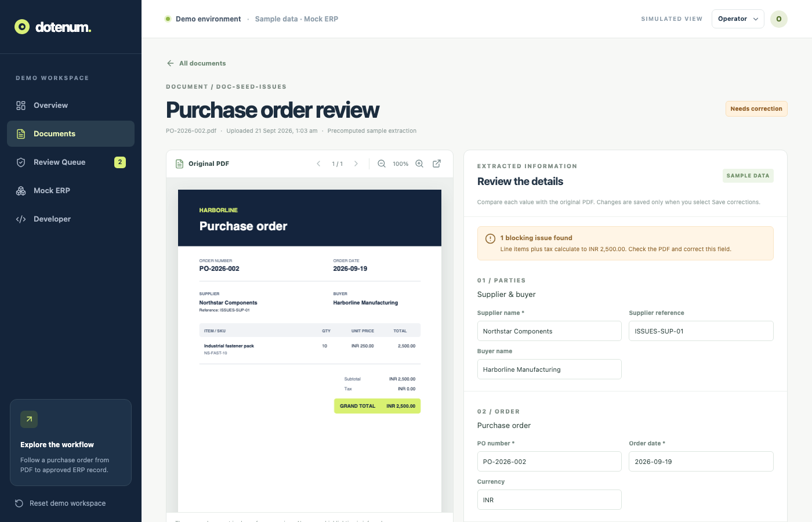Click the SAMPLE DATA badge

point(748,176)
